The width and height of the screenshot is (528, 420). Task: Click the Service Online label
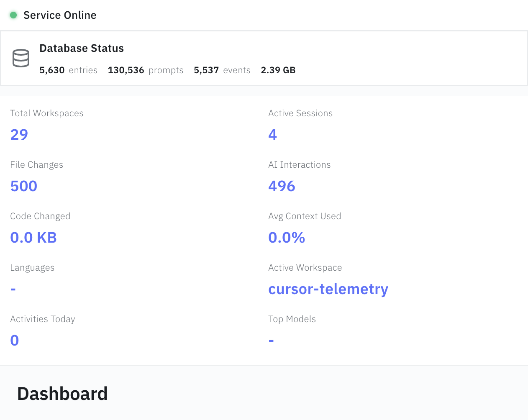coord(60,15)
